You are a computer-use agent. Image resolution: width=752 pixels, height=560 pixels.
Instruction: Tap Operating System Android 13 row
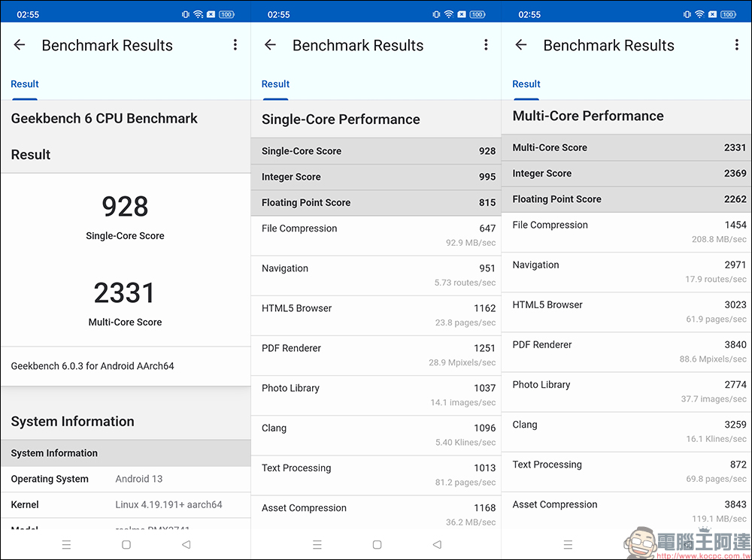click(x=126, y=479)
